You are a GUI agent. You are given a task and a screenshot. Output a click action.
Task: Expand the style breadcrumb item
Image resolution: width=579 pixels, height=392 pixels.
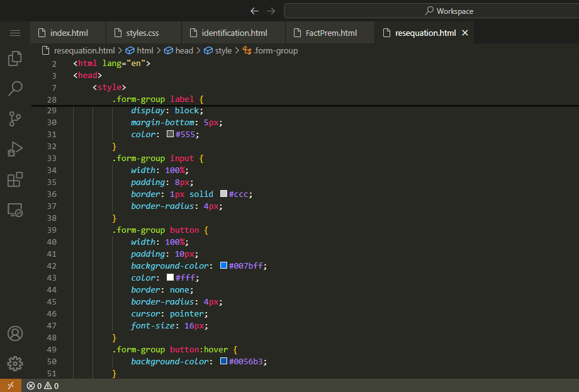(x=223, y=50)
